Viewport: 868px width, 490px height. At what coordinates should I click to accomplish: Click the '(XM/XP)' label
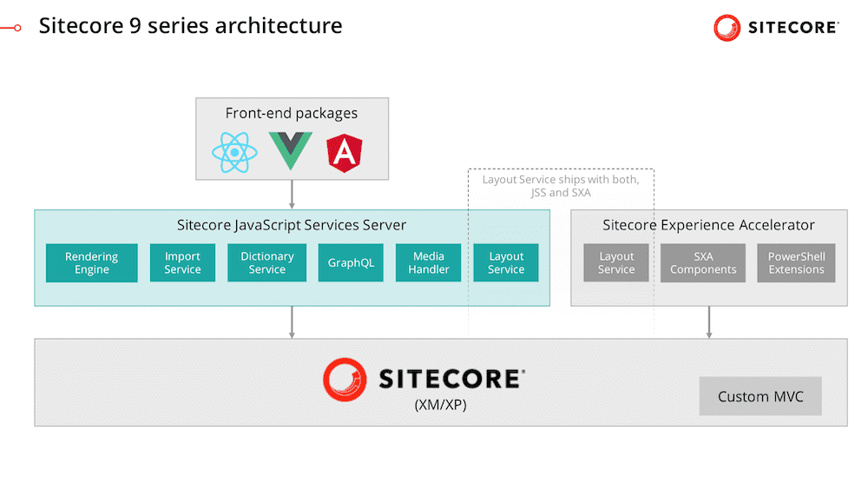click(x=441, y=405)
